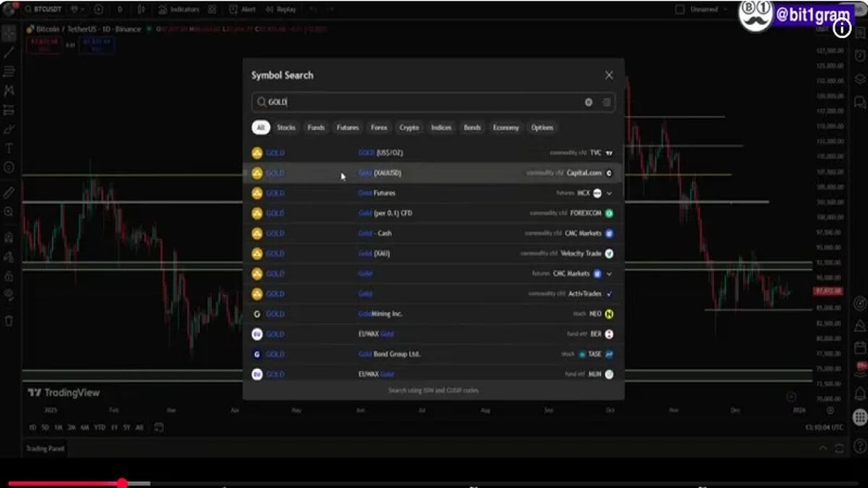Image resolution: width=868 pixels, height=488 pixels.
Task: Select the Funds filter tab
Action: click(316, 127)
